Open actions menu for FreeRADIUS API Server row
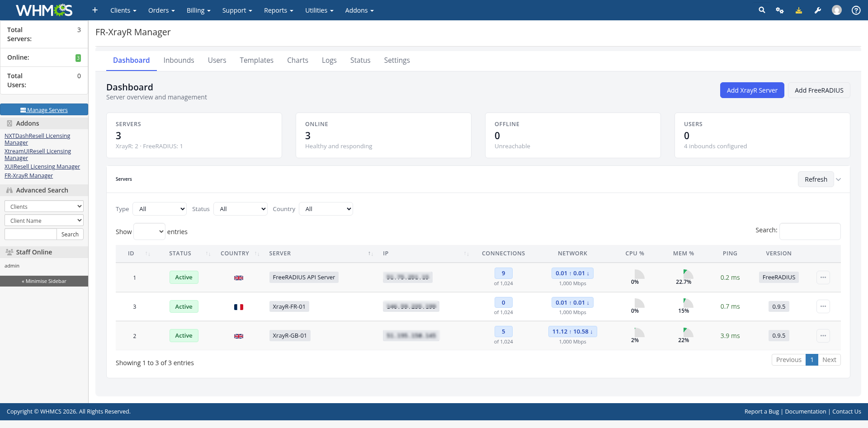The height and width of the screenshot is (428, 868). (x=823, y=277)
